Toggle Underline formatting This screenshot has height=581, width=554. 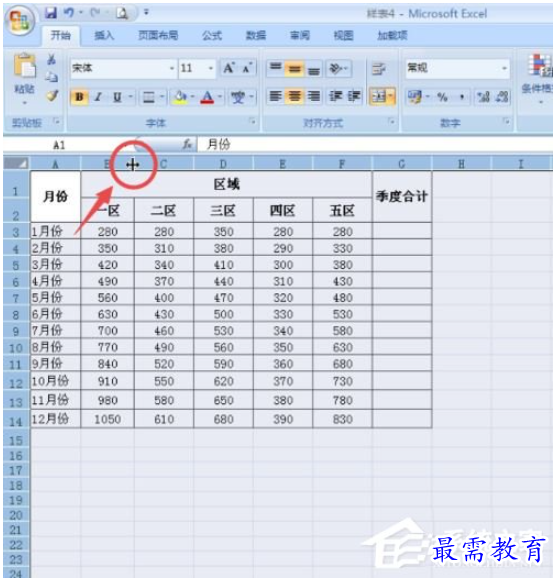tap(117, 97)
